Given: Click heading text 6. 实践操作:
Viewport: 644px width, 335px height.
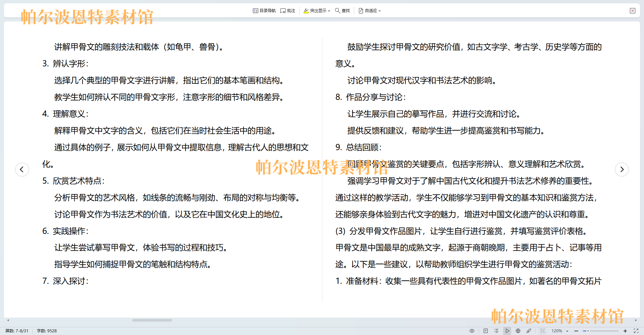Looking at the screenshot, I should (65, 231).
